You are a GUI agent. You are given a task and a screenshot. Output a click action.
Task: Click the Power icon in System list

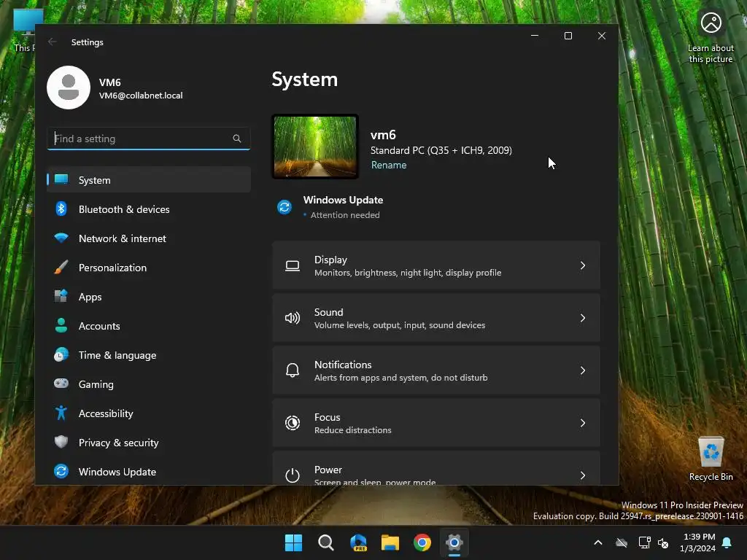click(293, 475)
